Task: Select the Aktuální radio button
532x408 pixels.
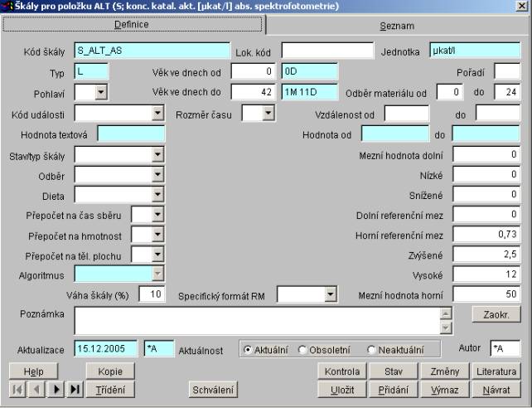Action: tap(249, 349)
